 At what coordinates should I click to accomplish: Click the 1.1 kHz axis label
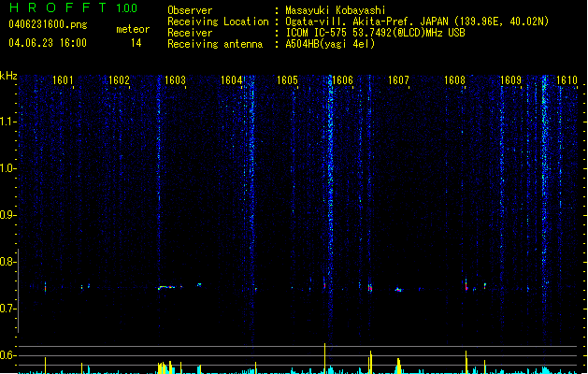coord(8,122)
